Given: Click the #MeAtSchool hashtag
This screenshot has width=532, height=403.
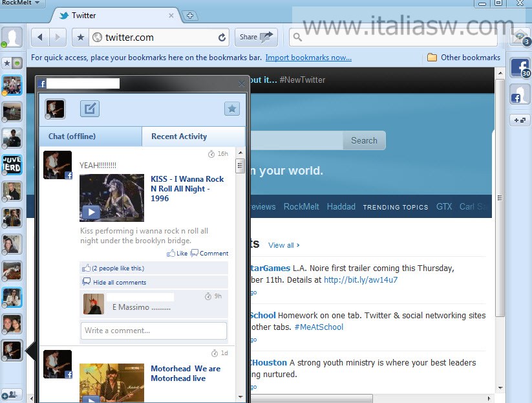Looking at the screenshot, I should tap(319, 327).
